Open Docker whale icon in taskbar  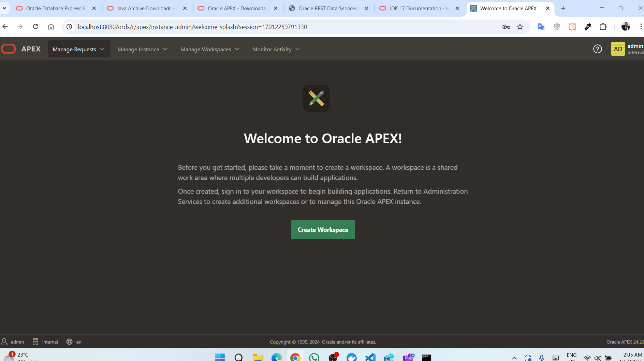pos(351,357)
